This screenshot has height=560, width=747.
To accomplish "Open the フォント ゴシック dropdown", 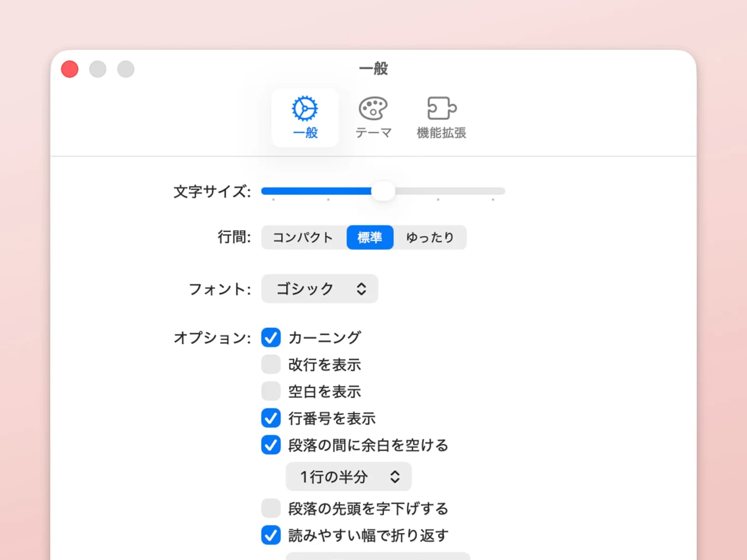I will [x=320, y=289].
